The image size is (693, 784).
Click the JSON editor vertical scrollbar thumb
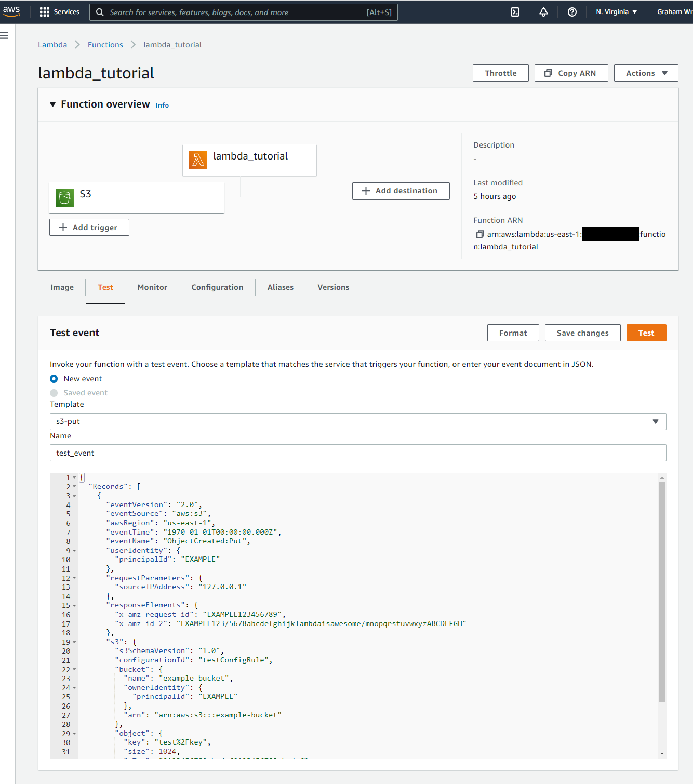662,592
